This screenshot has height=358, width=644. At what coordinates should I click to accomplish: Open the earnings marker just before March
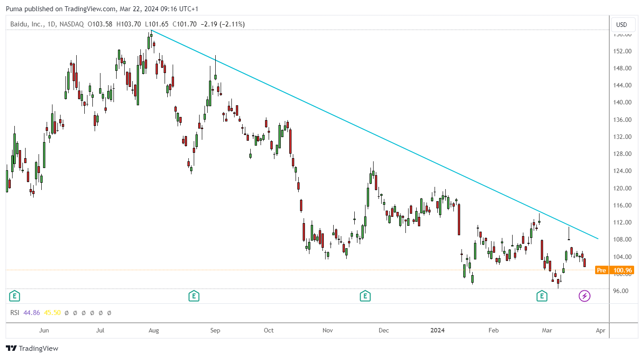(x=542, y=296)
